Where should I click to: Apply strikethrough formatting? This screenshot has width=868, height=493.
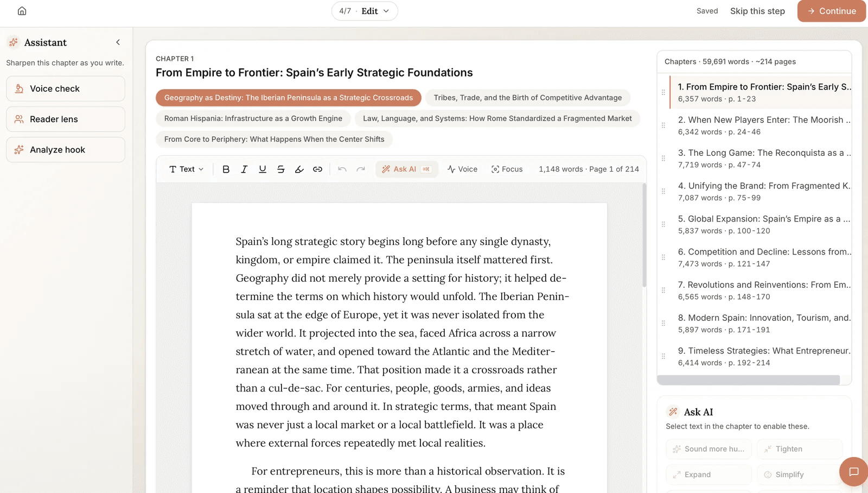pos(281,169)
